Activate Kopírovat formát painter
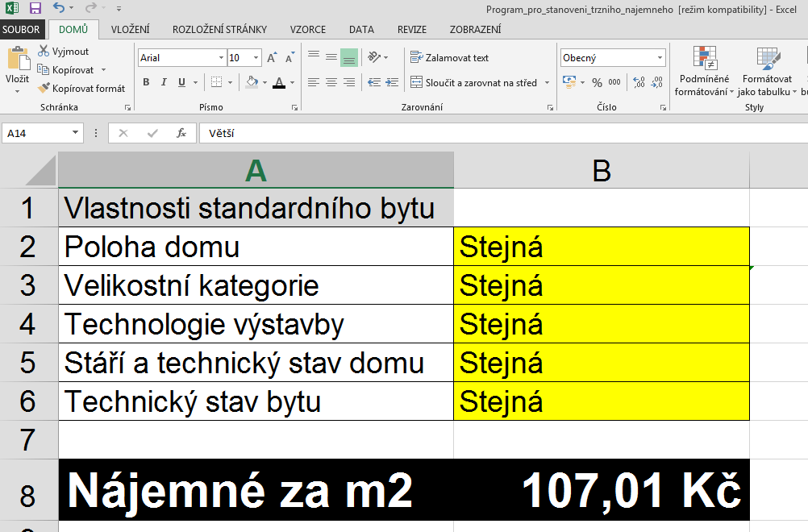The width and height of the screenshot is (808, 532). click(x=81, y=88)
